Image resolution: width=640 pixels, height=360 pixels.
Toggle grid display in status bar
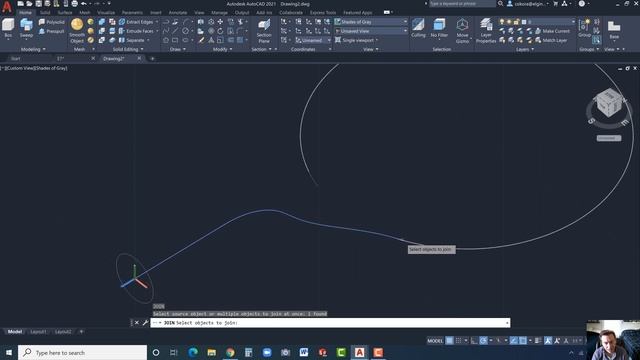[x=449, y=340]
